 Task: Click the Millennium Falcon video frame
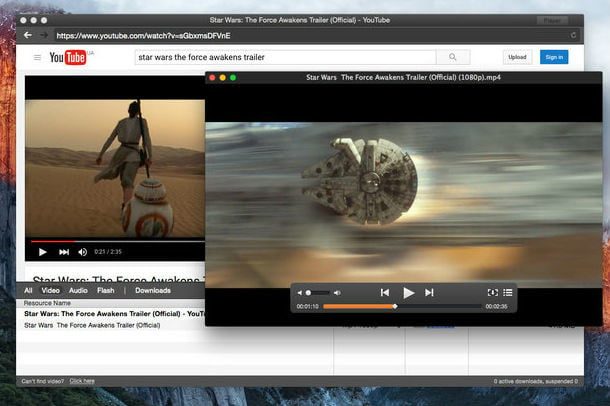[403, 205]
